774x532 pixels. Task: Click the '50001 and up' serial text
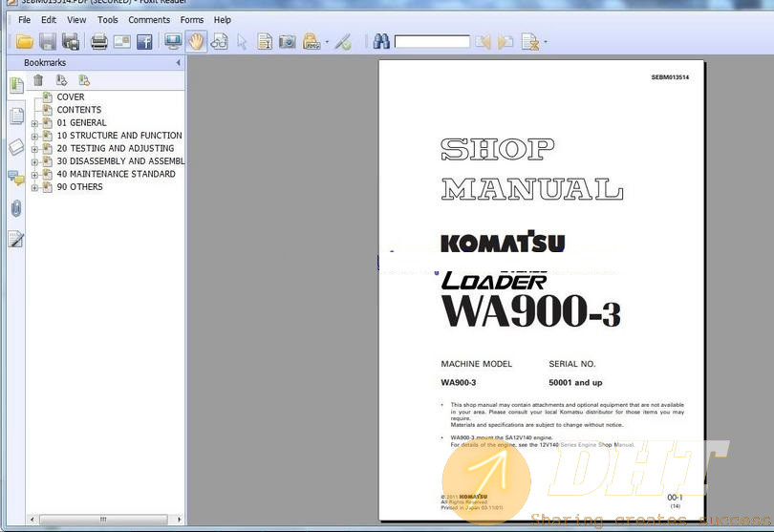coord(575,382)
